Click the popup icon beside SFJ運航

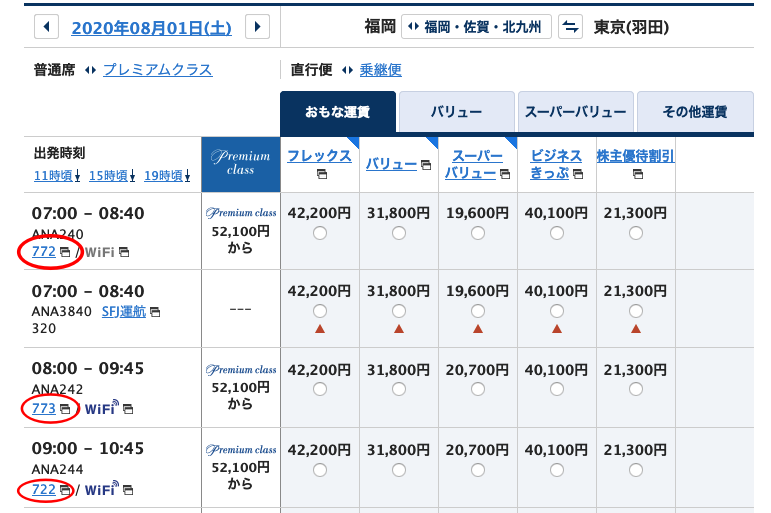pos(155,312)
